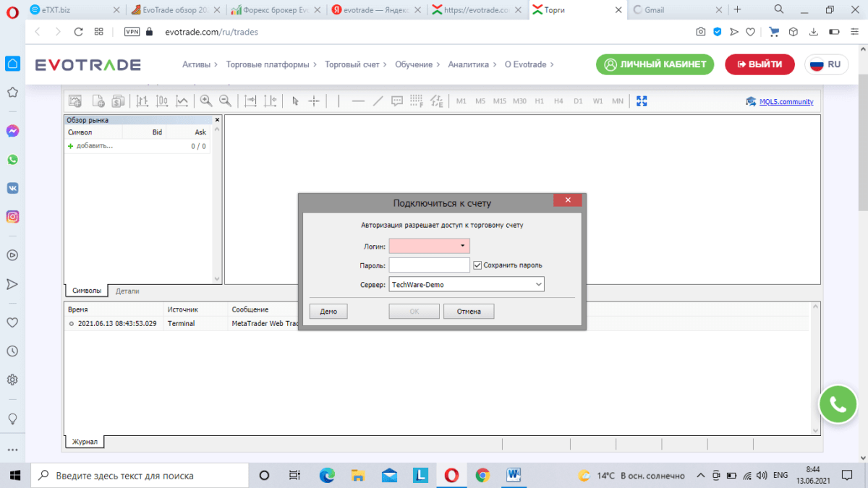Switch chart to candlestick view
The width and height of the screenshot is (868, 488).
click(x=163, y=101)
